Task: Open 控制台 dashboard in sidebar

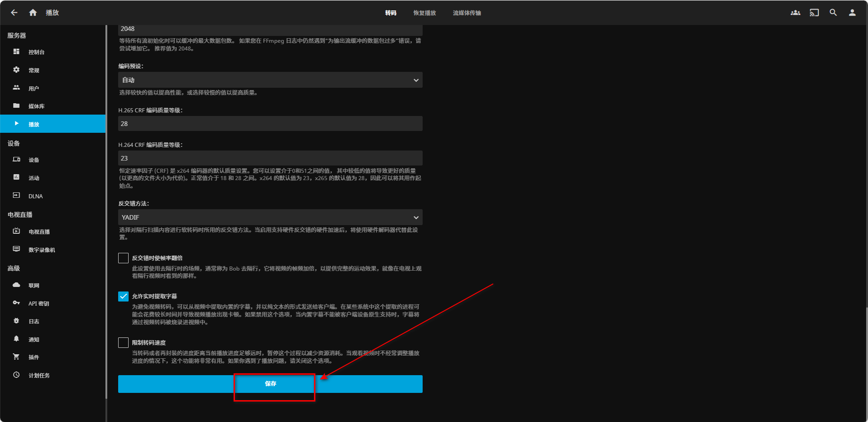Action: (36, 52)
